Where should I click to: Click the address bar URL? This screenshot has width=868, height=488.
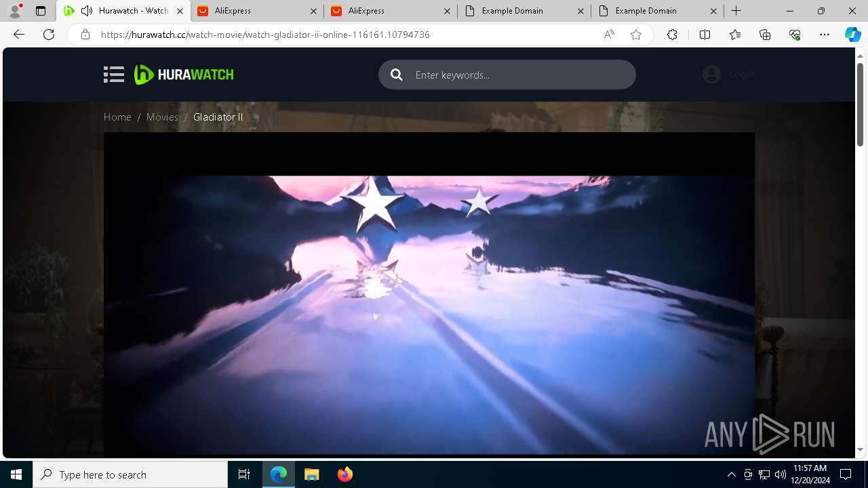click(265, 35)
